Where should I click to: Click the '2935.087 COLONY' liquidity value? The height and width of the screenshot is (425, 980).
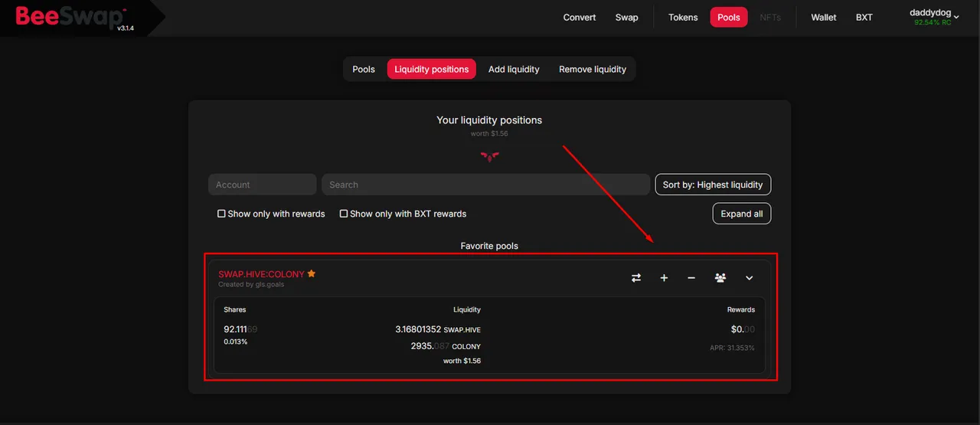pyautogui.click(x=446, y=346)
